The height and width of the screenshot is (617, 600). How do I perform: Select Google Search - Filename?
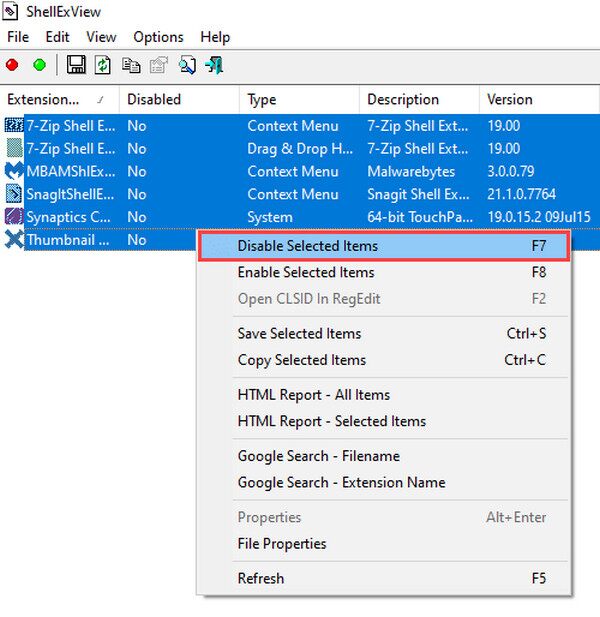[x=384, y=456]
